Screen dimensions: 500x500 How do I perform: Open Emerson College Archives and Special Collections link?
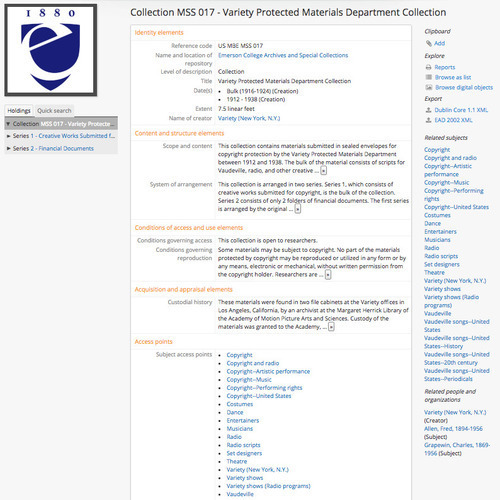[283, 55]
